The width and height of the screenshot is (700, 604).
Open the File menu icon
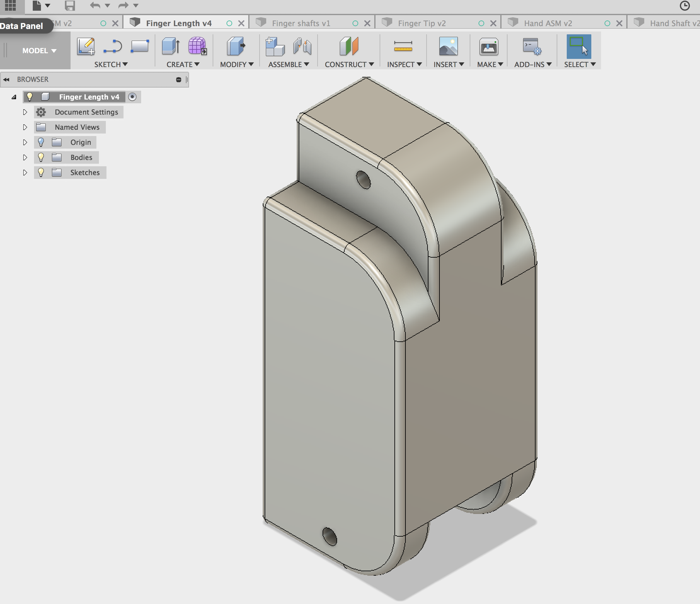coord(37,5)
